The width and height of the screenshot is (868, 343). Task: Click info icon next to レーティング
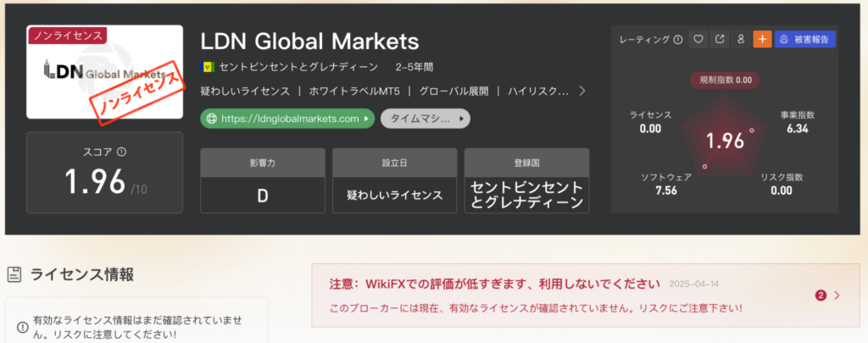click(x=678, y=39)
